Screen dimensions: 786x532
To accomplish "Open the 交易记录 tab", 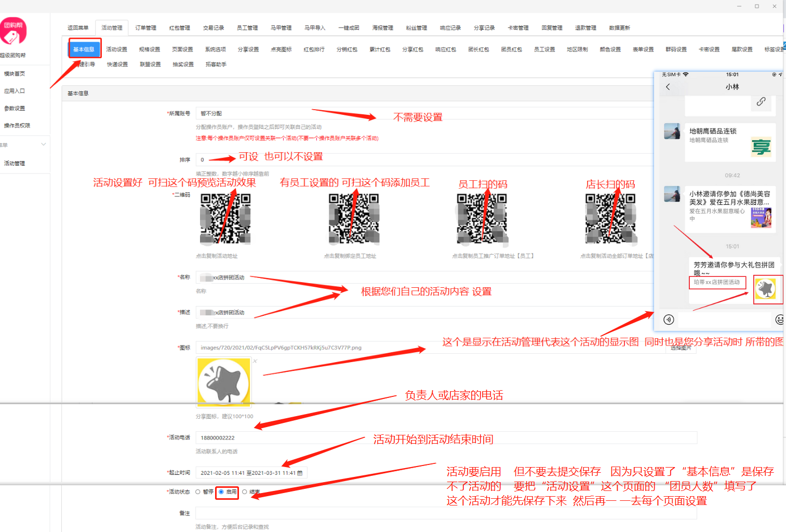I will click(x=214, y=28).
